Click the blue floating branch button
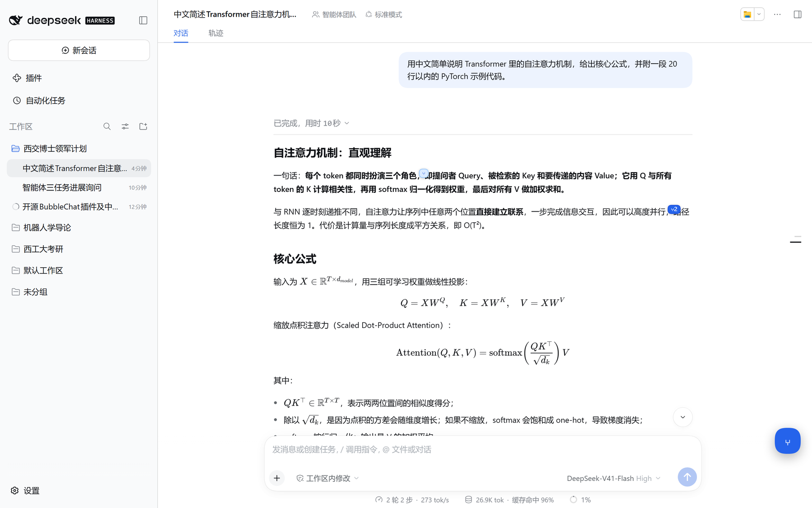Image resolution: width=812 pixels, height=508 pixels. [788, 441]
